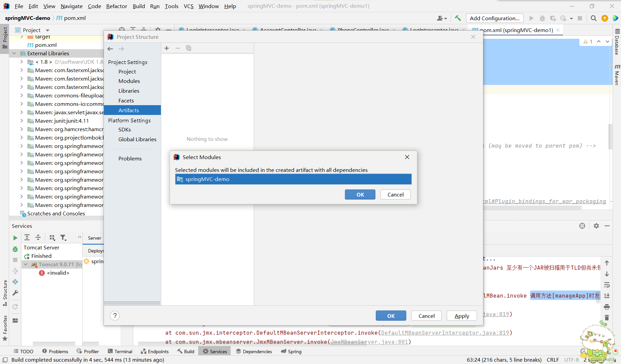The height and width of the screenshot is (364, 621).
Task: Open the VCS menu
Action: (x=189, y=6)
